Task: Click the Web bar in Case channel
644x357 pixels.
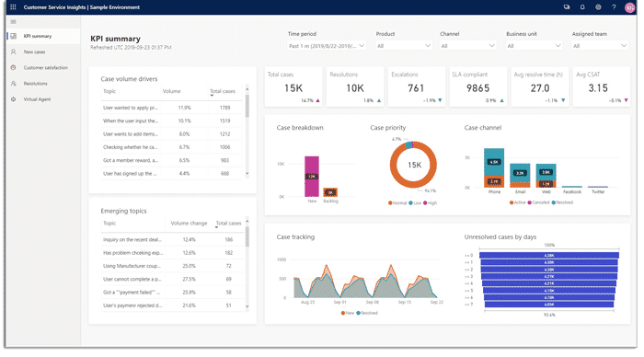Action: [x=546, y=176]
